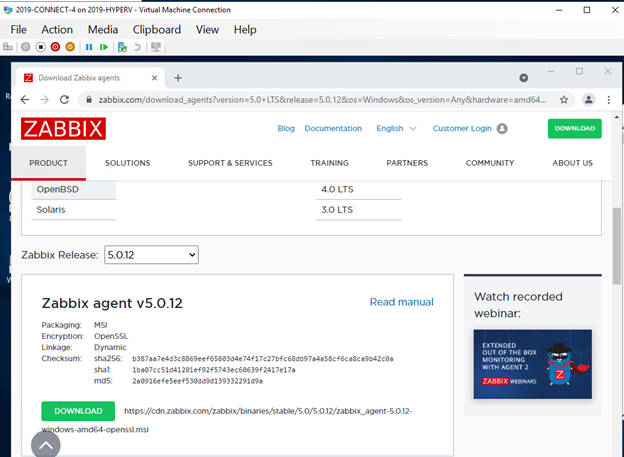
Task: Click the scroll-to-top round arrow button
Action: [x=46, y=445]
